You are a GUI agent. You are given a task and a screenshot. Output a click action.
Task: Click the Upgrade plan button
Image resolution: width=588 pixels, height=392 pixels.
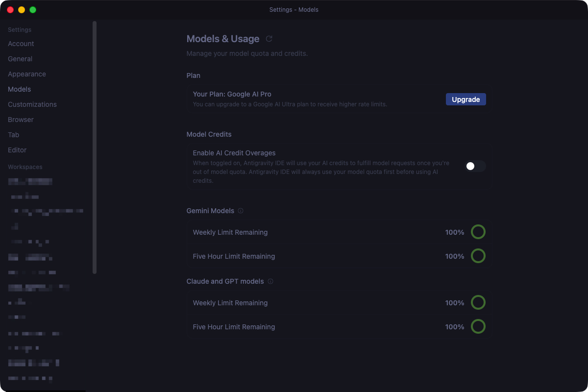tap(466, 99)
